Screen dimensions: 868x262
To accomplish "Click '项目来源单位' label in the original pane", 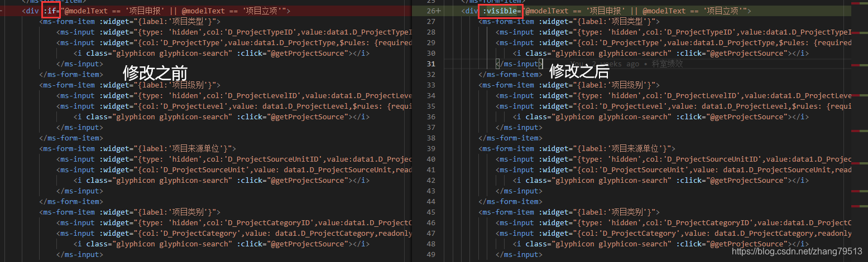I will coord(196,148).
